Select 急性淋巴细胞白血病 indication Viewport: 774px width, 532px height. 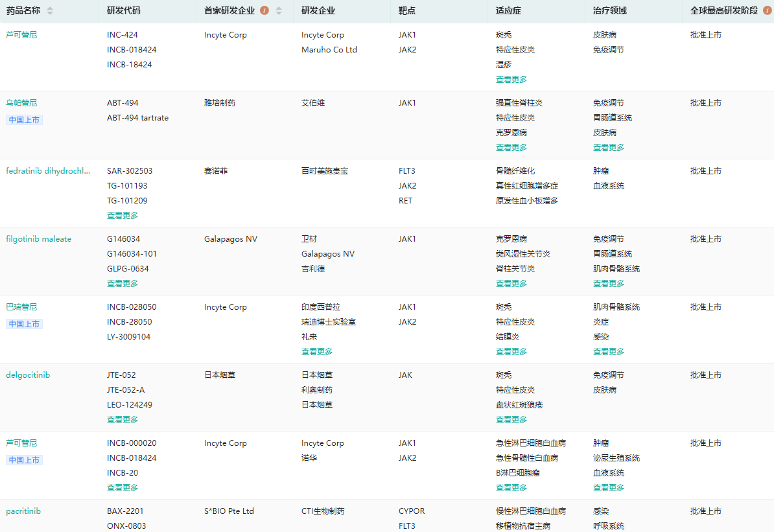click(x=531, y=443)
